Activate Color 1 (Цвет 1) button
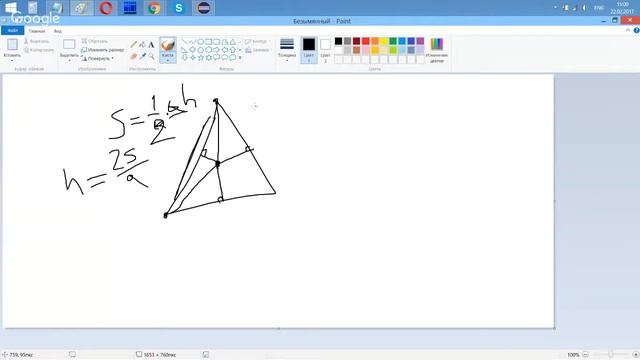This screenshot has width=640, height=360. point(309,50)
